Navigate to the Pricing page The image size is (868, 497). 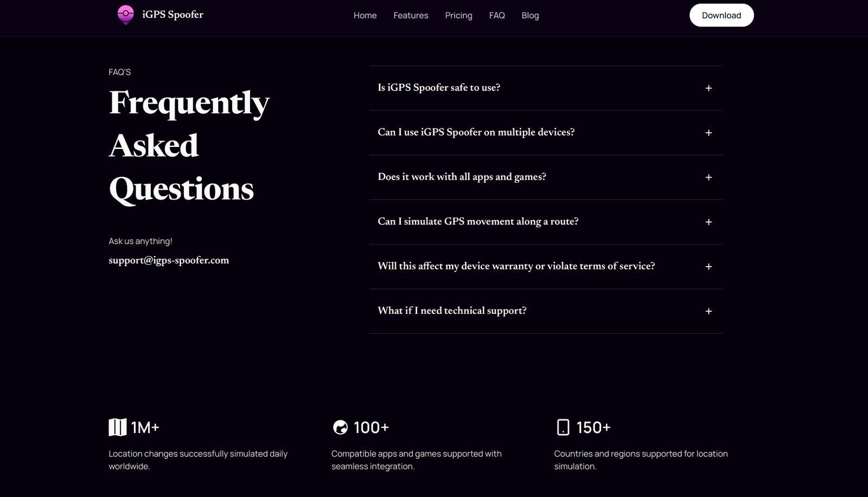458,15
